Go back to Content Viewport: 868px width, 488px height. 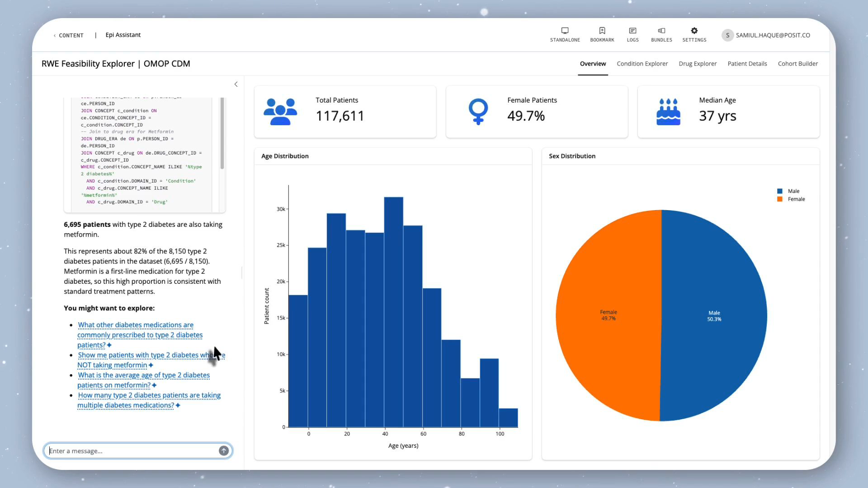click(69, 35)
